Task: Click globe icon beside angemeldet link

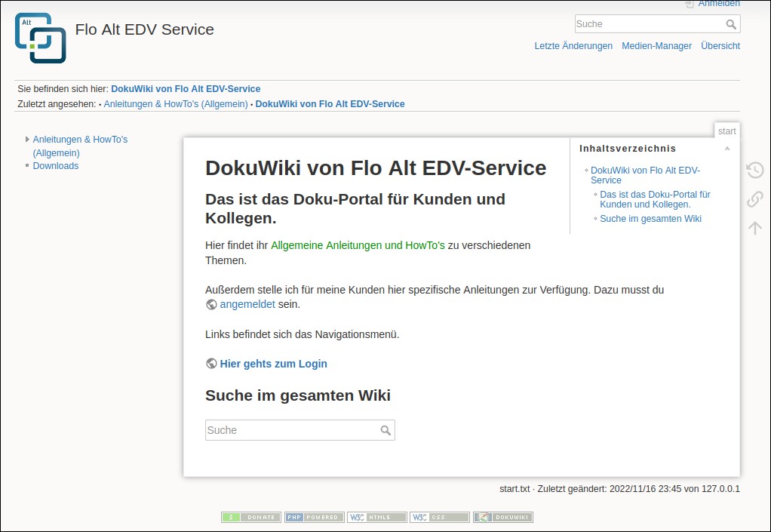Action: pos(211,304)
